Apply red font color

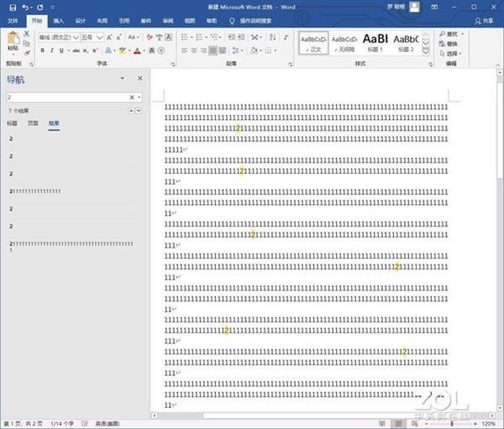137,50
